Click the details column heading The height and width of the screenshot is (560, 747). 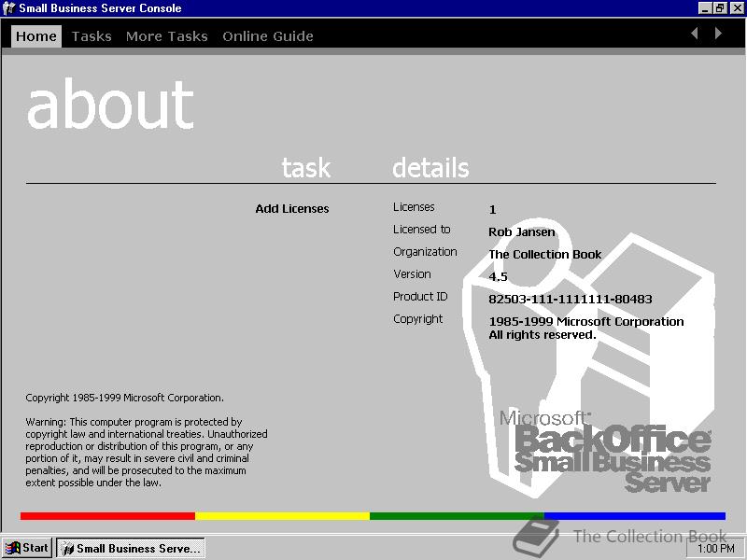pyautogui.click(x=430, y=168)
